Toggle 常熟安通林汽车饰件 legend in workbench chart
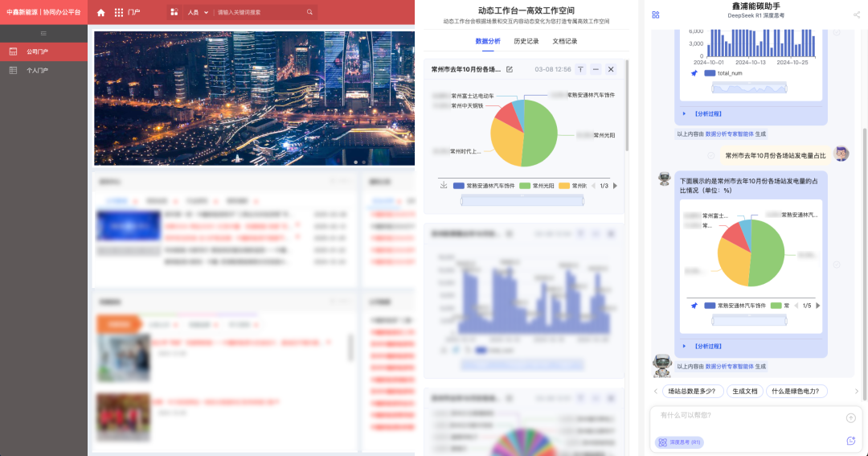 (x=484, y=186)
